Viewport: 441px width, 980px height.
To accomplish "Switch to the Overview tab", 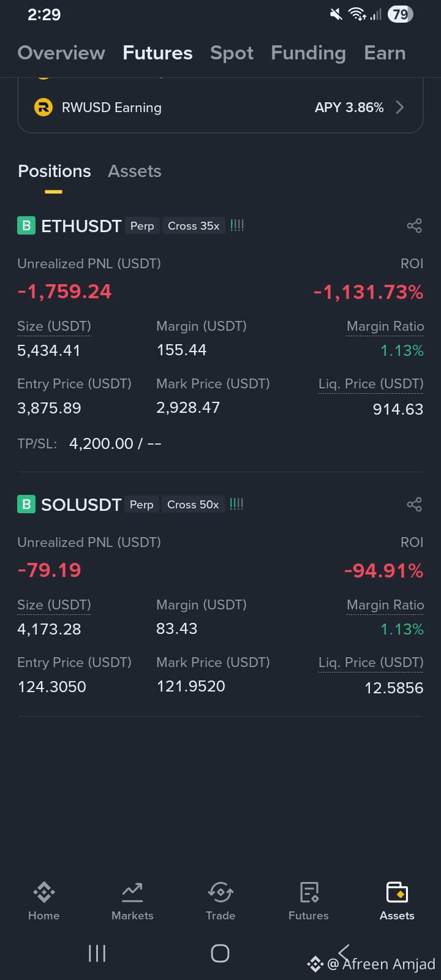I will coord(61,53).
